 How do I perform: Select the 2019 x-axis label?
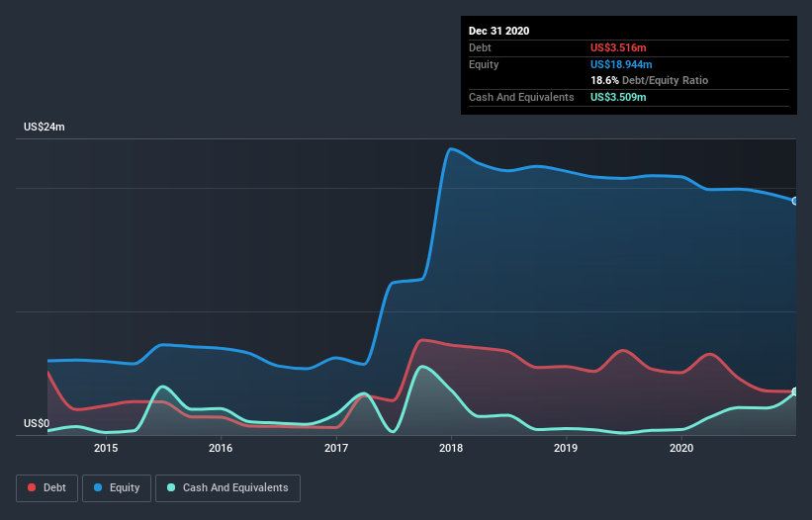(566, 448)
